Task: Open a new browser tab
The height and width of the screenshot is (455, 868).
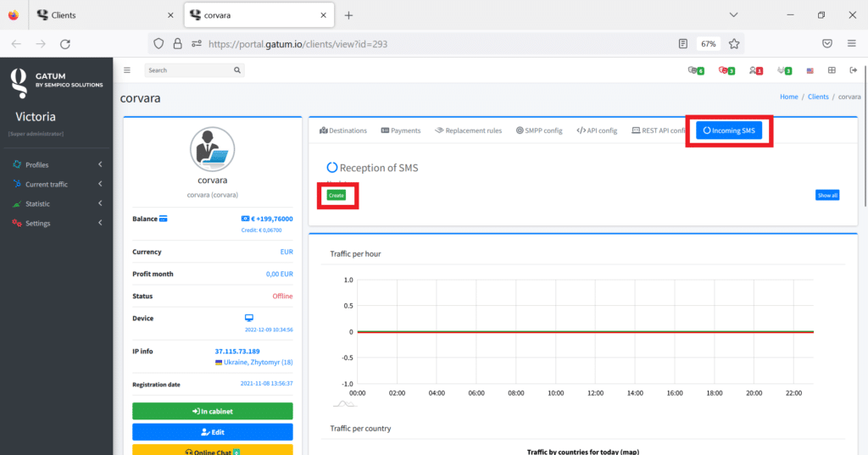Action: 348,15
